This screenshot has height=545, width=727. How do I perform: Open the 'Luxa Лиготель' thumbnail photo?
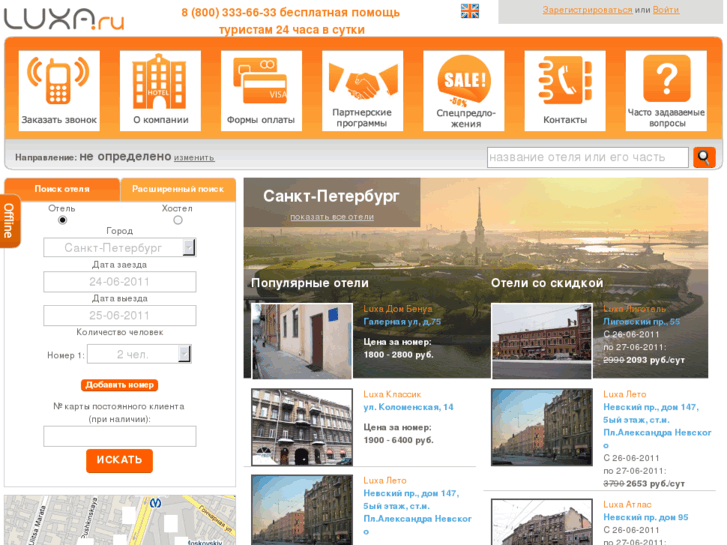pyautogui.click(x=542, y=341)
